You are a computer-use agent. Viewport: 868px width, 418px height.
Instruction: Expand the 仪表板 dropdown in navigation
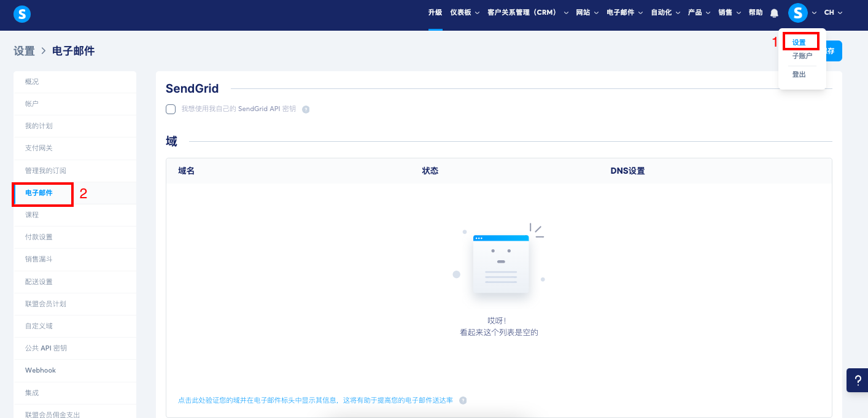click(x=465, y=12)
